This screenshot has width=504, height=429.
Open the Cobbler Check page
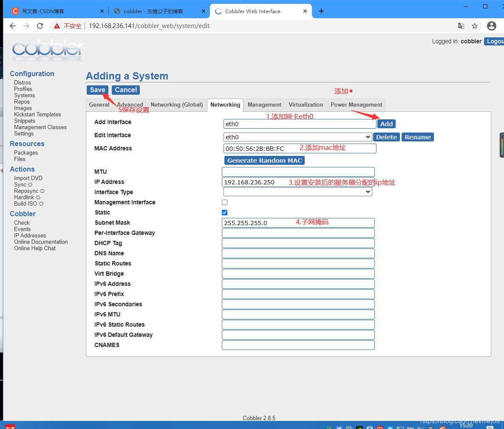click(22, 223)
